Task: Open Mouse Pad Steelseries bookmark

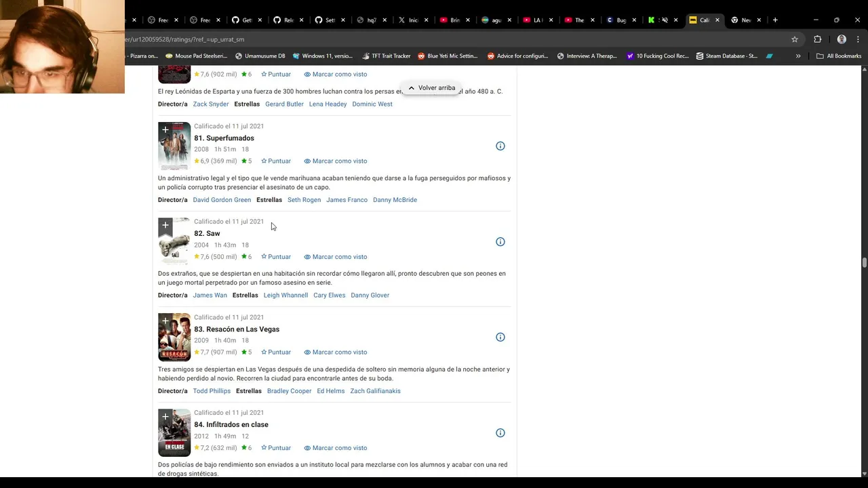Action: (x=196, y=56)
